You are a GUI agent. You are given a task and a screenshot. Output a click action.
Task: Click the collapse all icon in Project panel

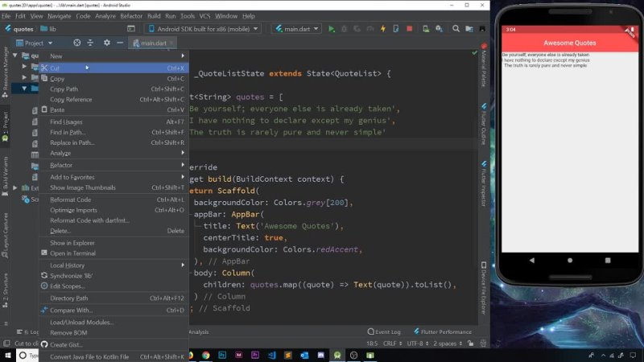[90, 43]
